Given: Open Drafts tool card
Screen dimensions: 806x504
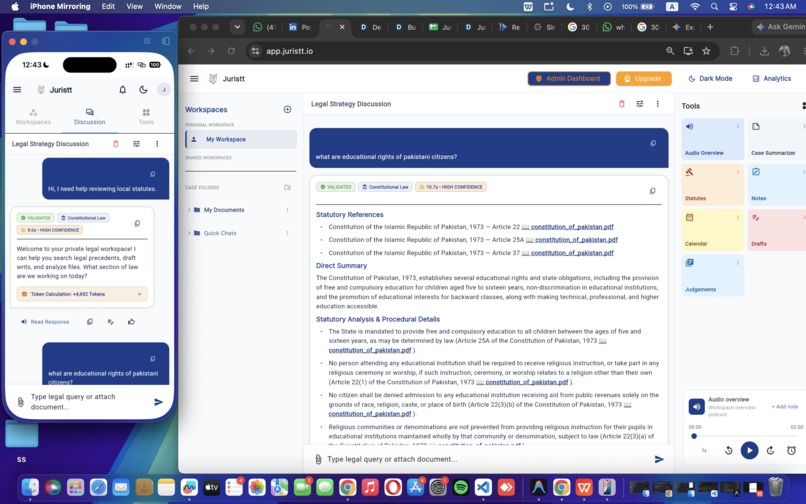Looking at the screenshot, I should click(x=777, y=230).
